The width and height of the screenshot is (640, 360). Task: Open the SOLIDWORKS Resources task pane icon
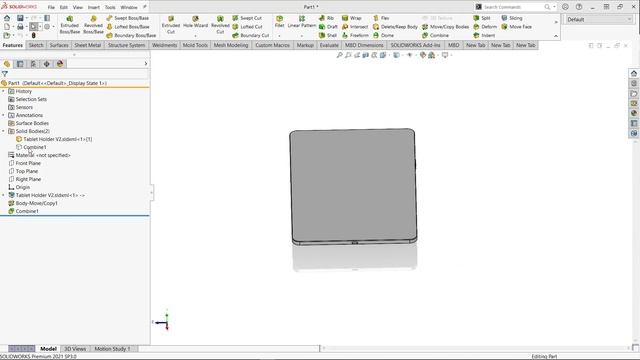(633, 73)
